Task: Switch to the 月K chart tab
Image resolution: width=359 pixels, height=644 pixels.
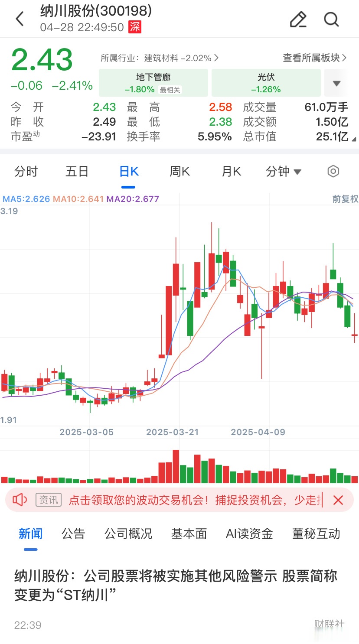Action: coord(231,172)
